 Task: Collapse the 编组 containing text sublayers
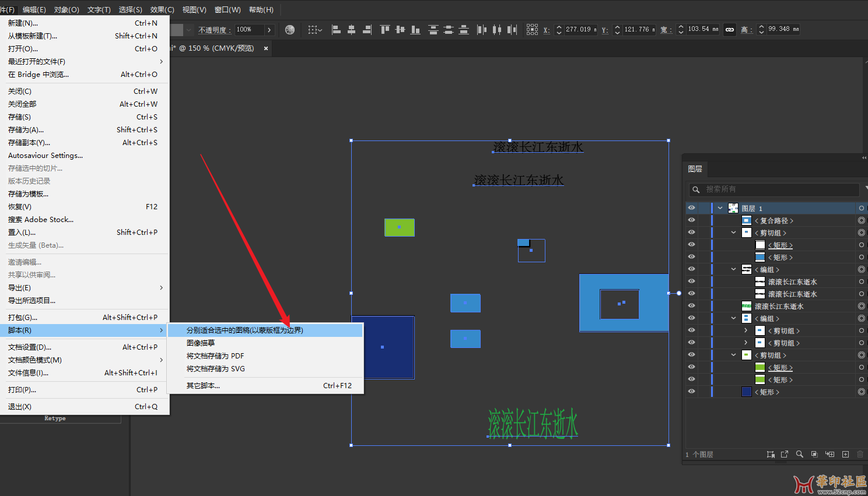(734, 269)
